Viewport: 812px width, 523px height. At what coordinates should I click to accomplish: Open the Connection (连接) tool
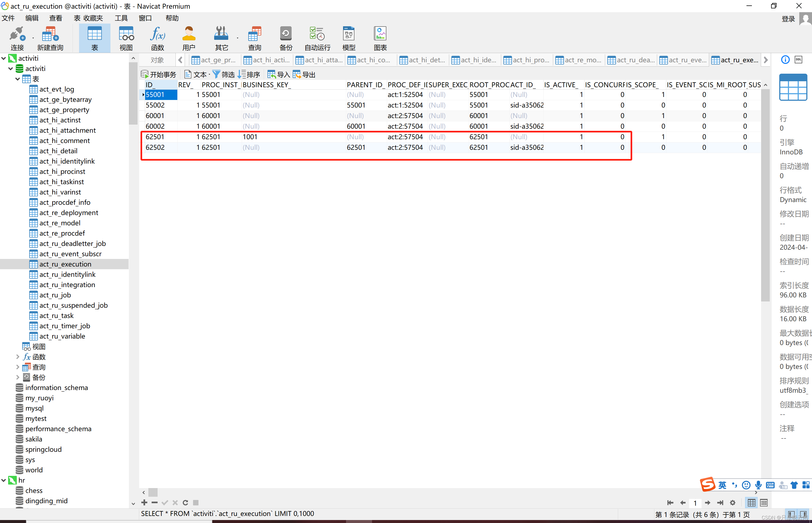point(17,38)
